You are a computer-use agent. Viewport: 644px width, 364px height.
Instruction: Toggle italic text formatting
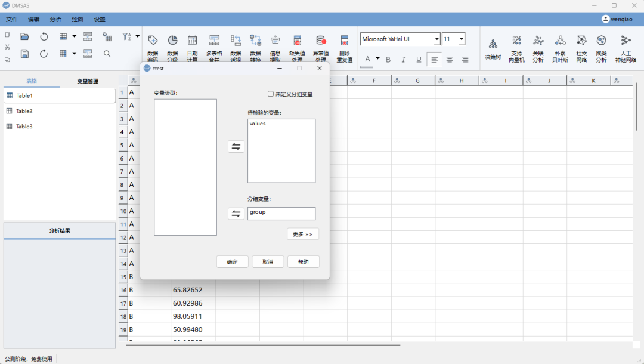[404, 60]
